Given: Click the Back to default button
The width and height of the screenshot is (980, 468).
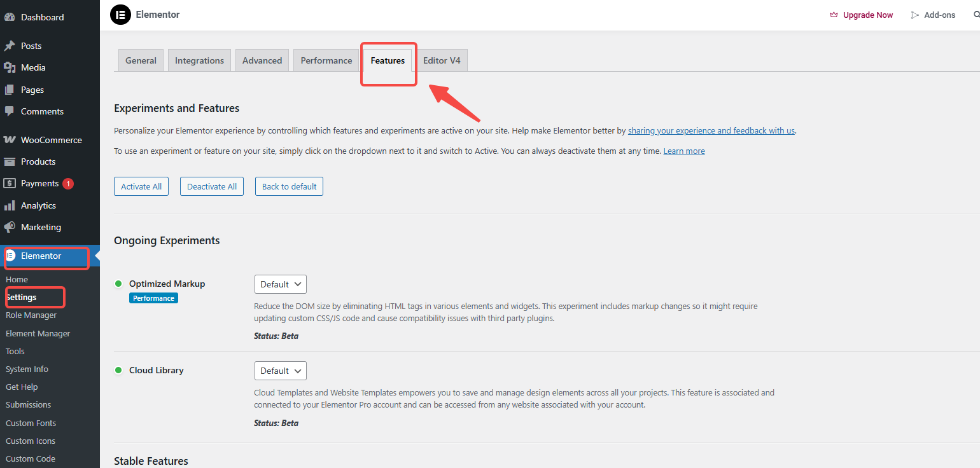Looking at the screenshot, I should (x=289, y=186).
